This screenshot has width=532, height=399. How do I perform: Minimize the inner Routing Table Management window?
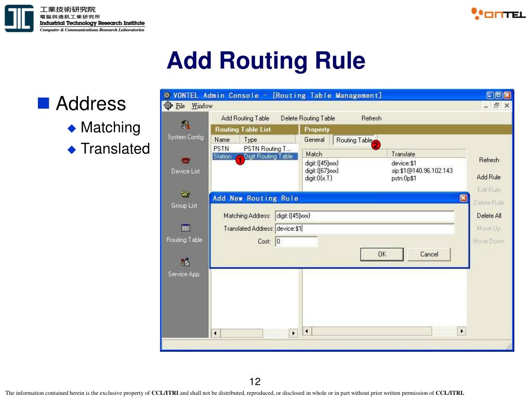pyautogui.click(x=486, y=105)
